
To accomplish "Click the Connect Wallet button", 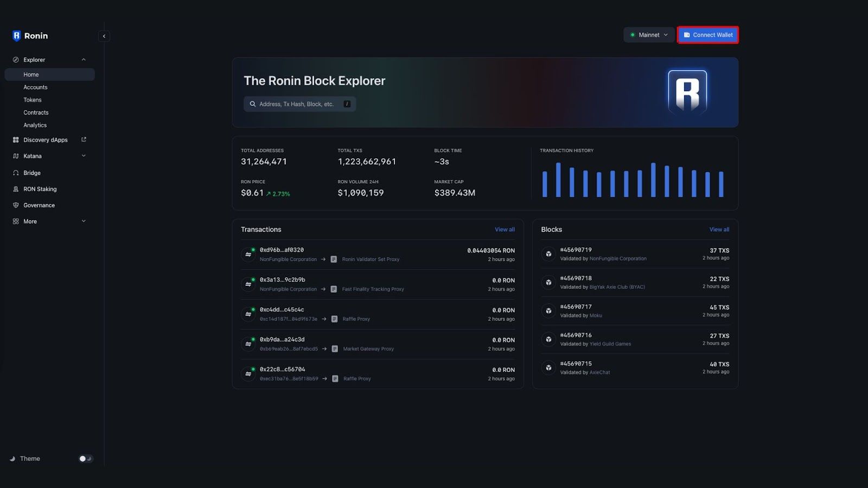I will 708,35.
